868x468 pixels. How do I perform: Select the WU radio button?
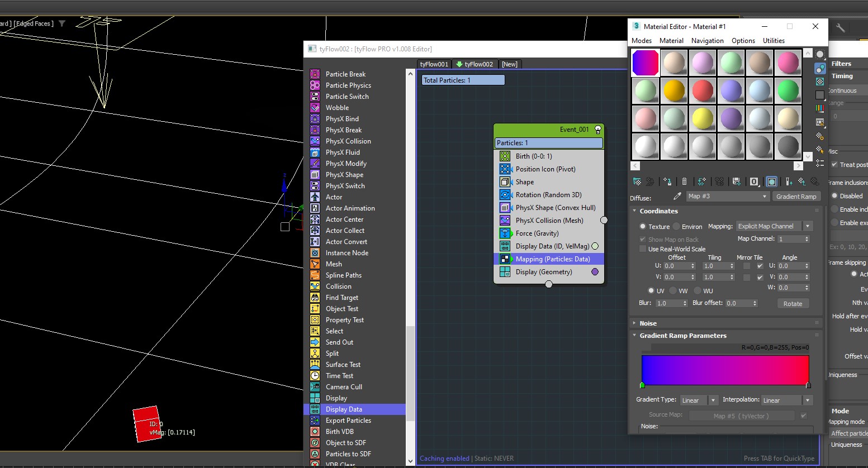coord(698,290)
